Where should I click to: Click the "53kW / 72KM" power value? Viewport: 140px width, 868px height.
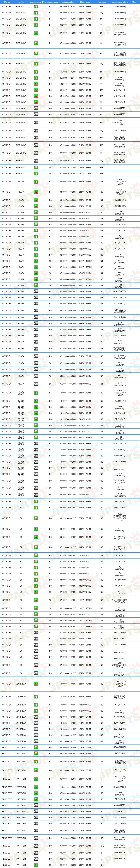85,72
